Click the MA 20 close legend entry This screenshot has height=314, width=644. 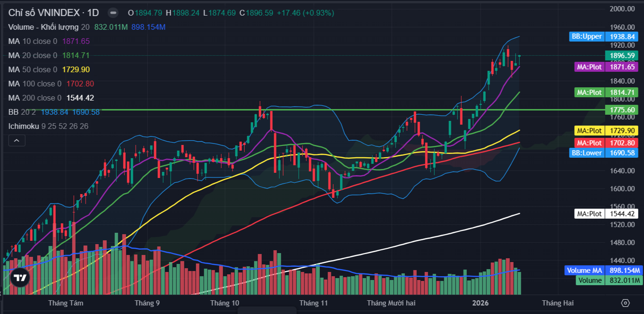[x=32, y=55]
